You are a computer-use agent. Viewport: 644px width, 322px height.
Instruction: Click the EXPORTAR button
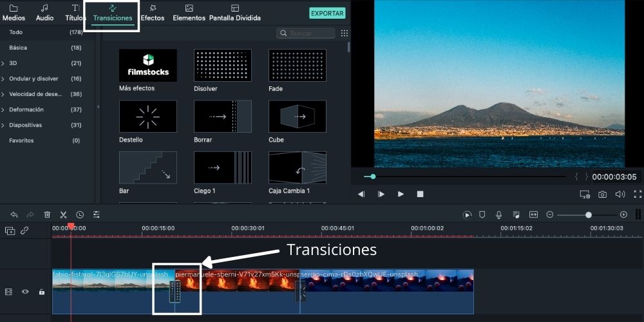click(x=327, y=13)
